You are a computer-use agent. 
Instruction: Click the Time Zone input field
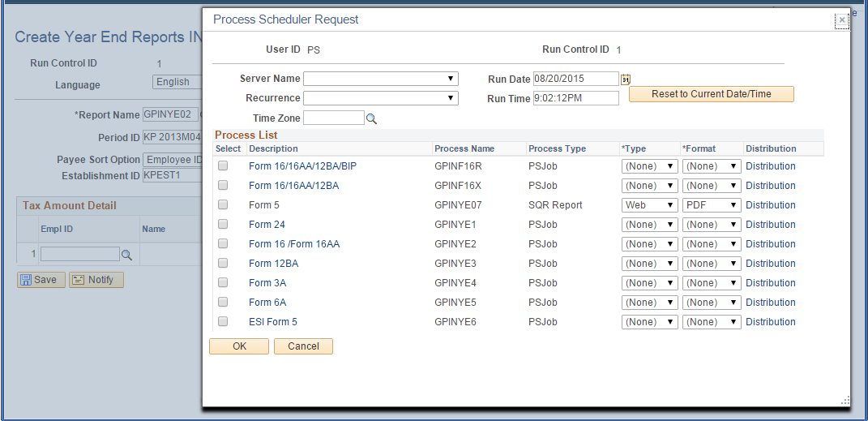(334, 118)
